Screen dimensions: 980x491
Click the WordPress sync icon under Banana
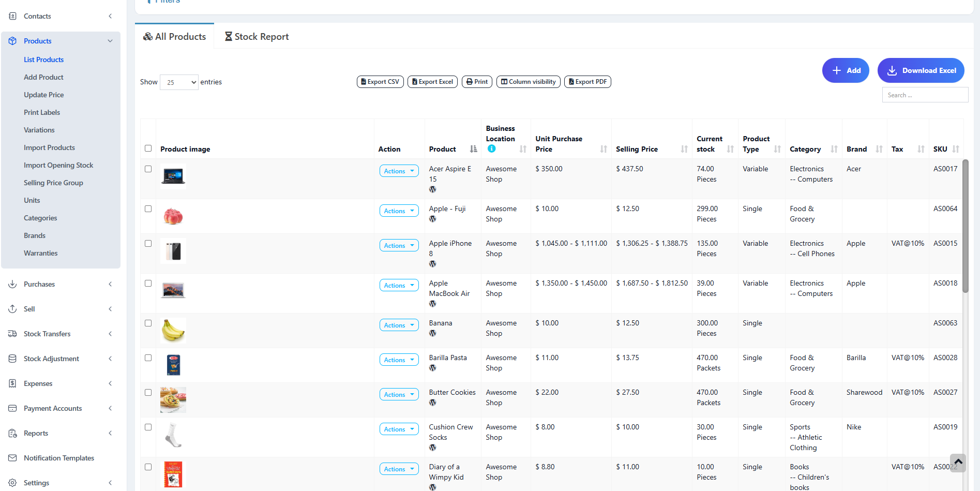click(432, 334)
